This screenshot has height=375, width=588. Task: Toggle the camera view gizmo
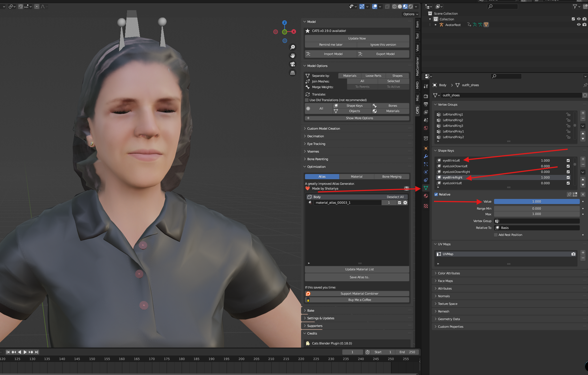pos(293,64)
